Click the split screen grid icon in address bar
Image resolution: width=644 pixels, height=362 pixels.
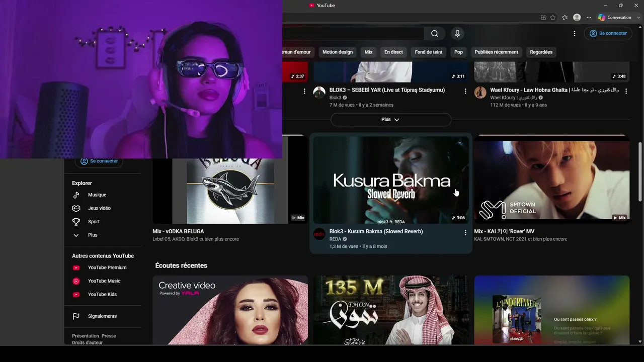tap(543, 17)
